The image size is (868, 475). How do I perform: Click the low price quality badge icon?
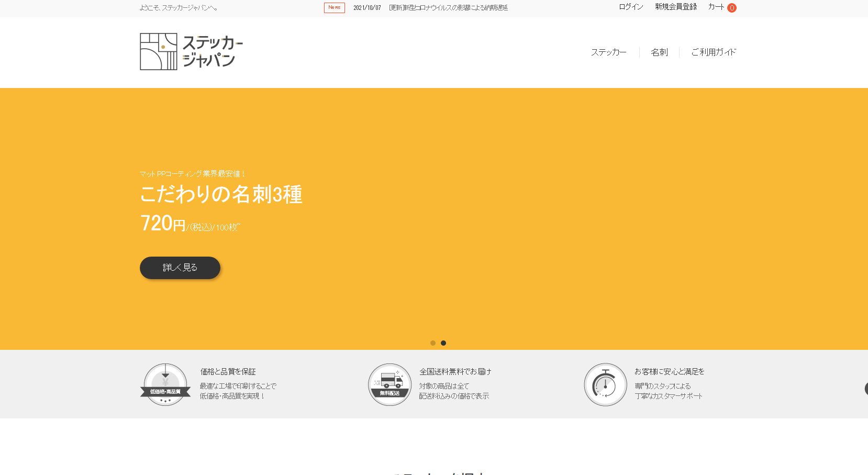click(165, 385)
